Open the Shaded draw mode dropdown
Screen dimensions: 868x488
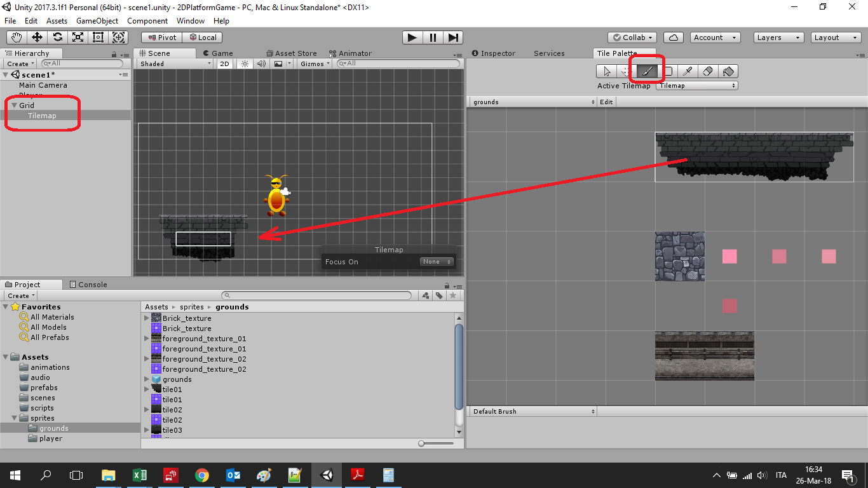tap(175, 64)
